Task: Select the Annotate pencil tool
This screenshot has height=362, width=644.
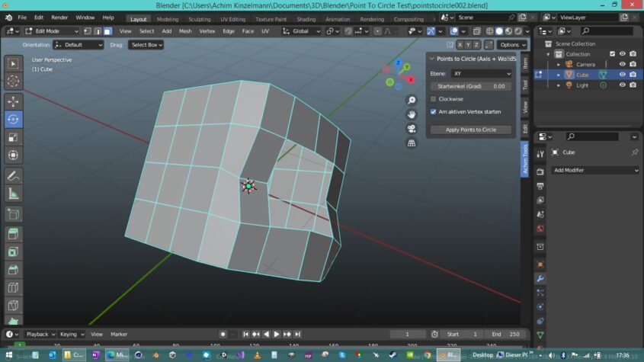Action: click(x=14, y=176)
